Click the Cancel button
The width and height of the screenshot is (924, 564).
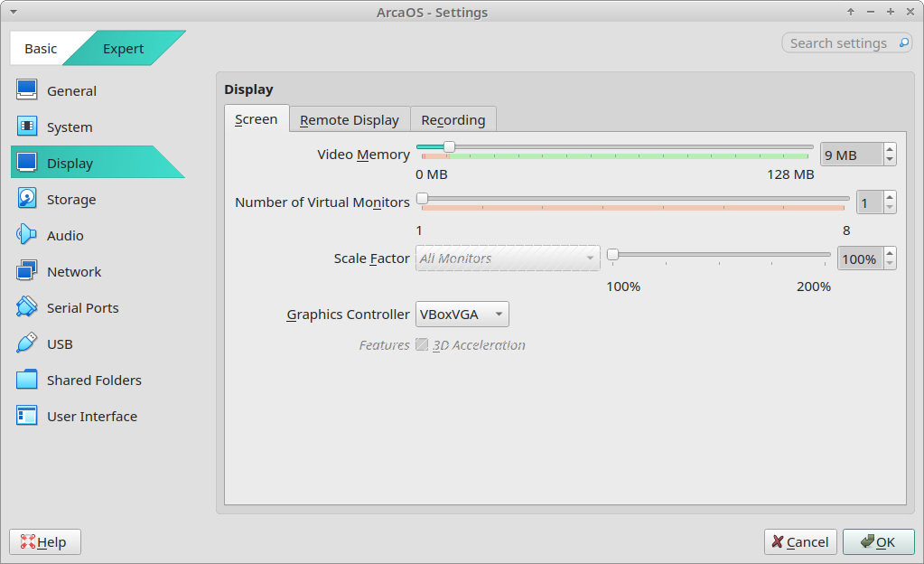pos(800,541)
